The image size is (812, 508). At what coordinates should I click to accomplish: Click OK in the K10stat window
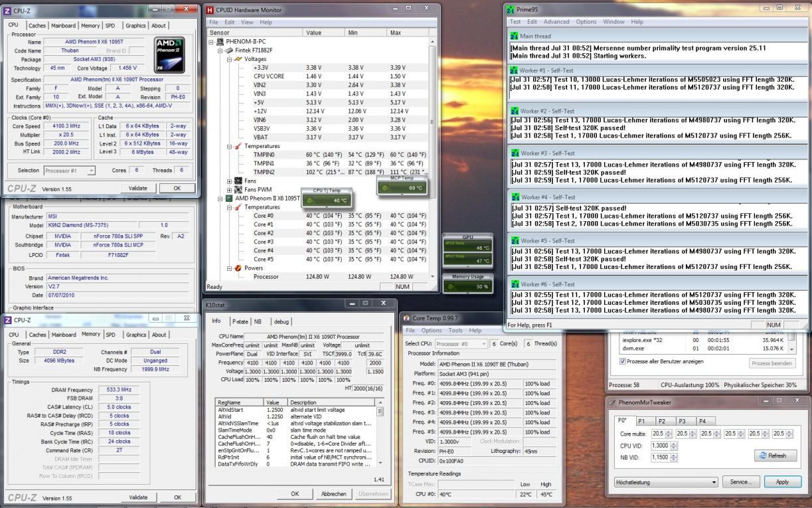click(x=295, y=493)
